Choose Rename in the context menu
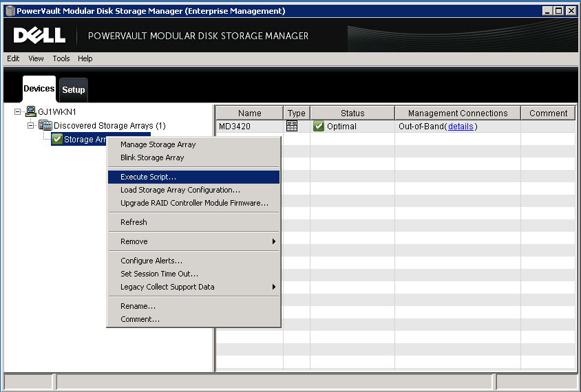Viewport: 581px width, 392px height. [194, 306]
